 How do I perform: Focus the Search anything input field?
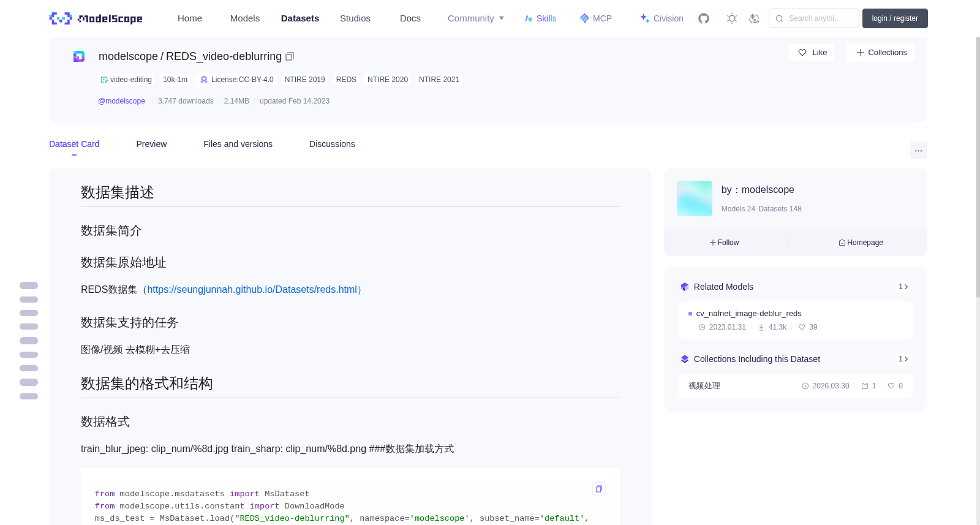point(814,18)
